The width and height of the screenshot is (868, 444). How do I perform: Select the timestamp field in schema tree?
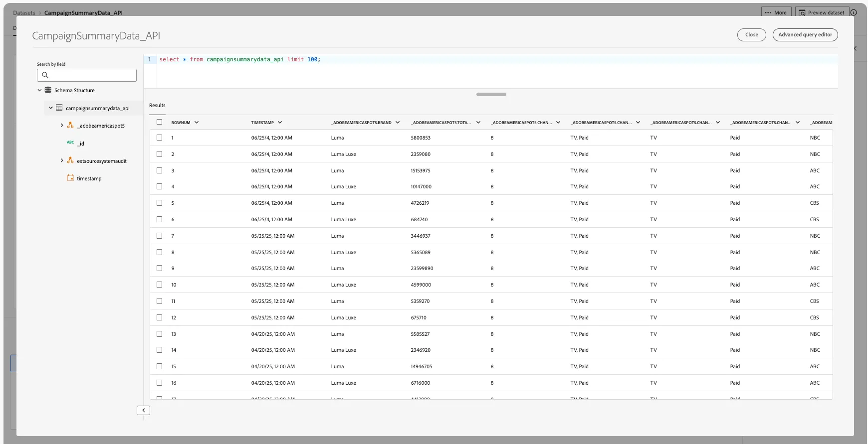point(89,178)
